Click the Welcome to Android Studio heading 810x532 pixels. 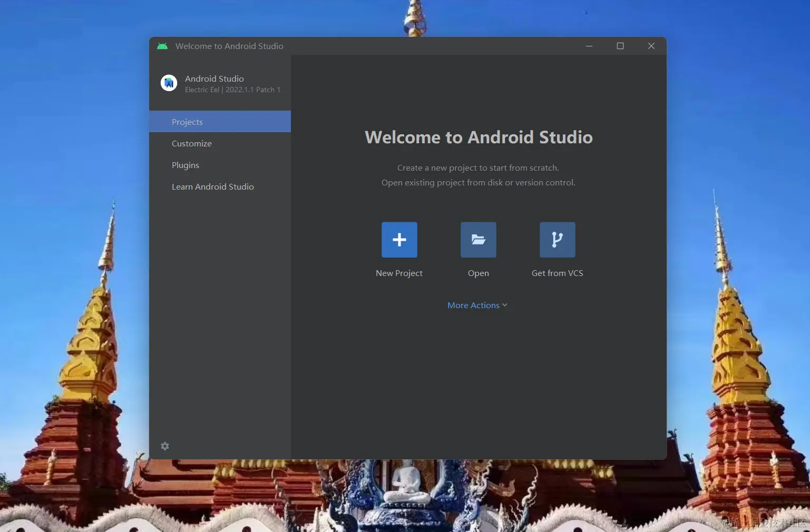click(479, 137)
